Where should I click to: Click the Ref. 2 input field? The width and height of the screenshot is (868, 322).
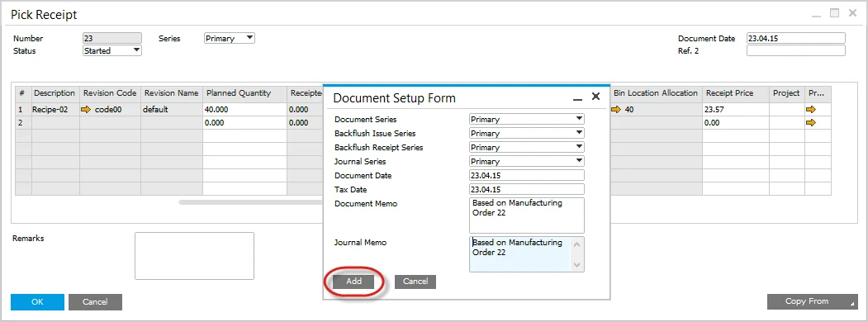click(796, 51)
